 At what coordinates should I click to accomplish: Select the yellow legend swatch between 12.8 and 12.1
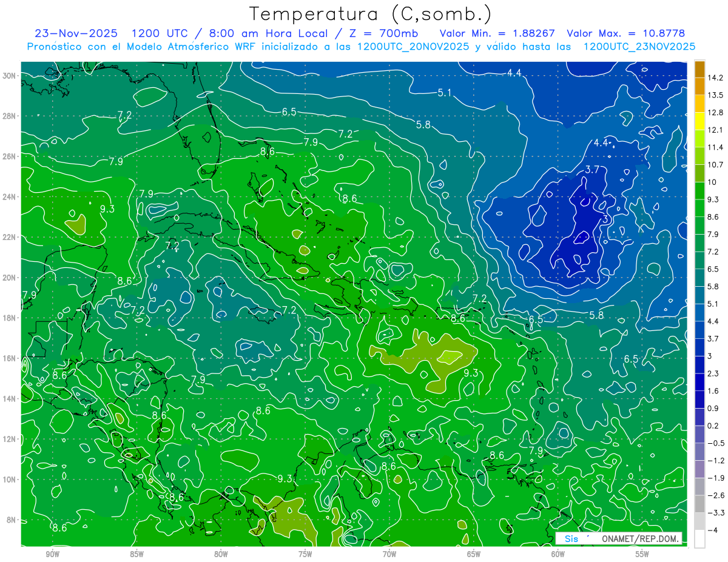click(699, 121)
